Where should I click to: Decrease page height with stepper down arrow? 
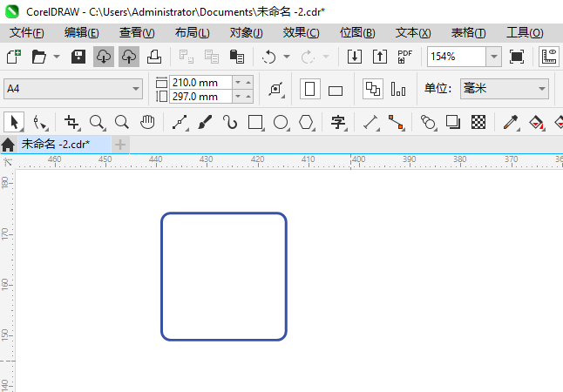coord(238,96)
